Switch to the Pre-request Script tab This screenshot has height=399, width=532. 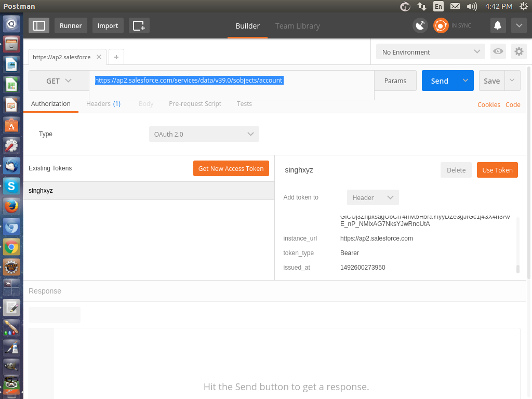pos(195,104)
